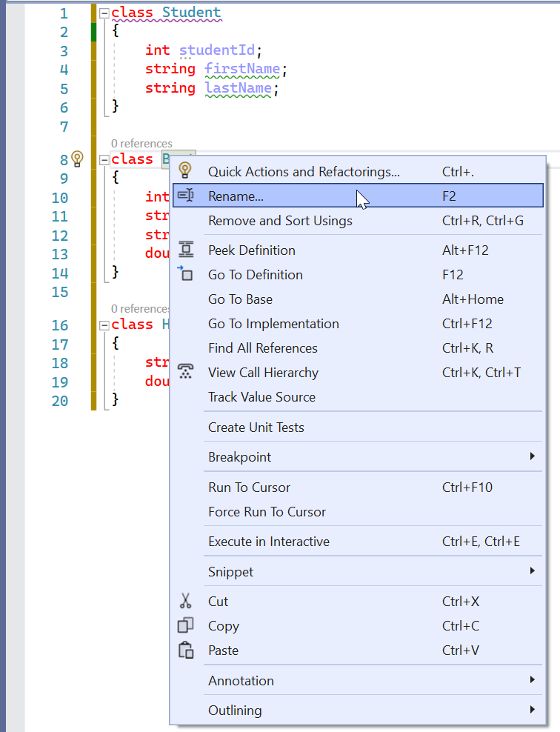Expand the Breakpoint submenu arrow

coord(532,456)
